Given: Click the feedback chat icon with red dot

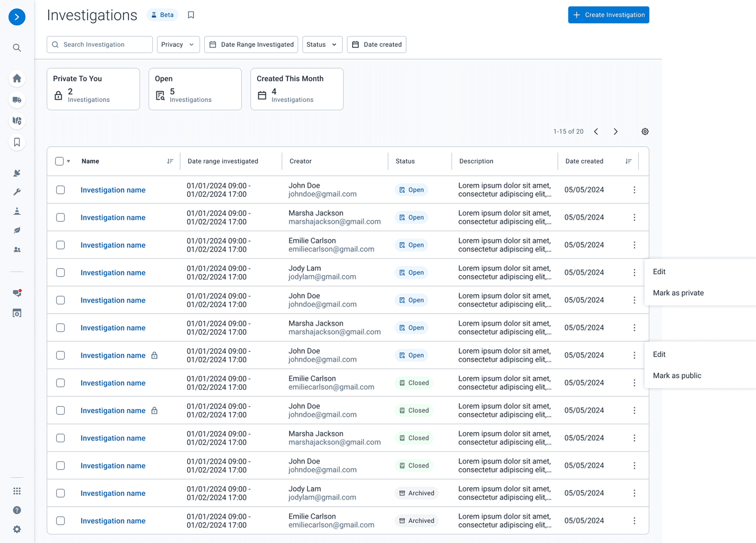Looking at the screenshot, I should pos(17,293).
